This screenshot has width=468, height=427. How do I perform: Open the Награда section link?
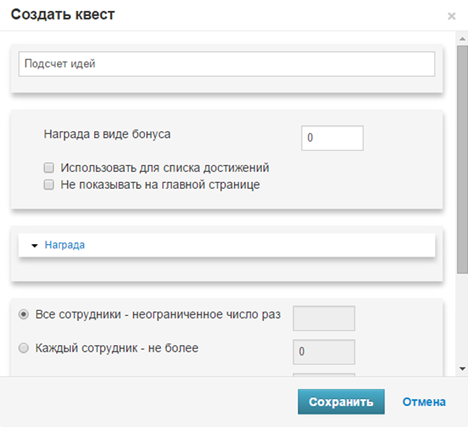65,245
